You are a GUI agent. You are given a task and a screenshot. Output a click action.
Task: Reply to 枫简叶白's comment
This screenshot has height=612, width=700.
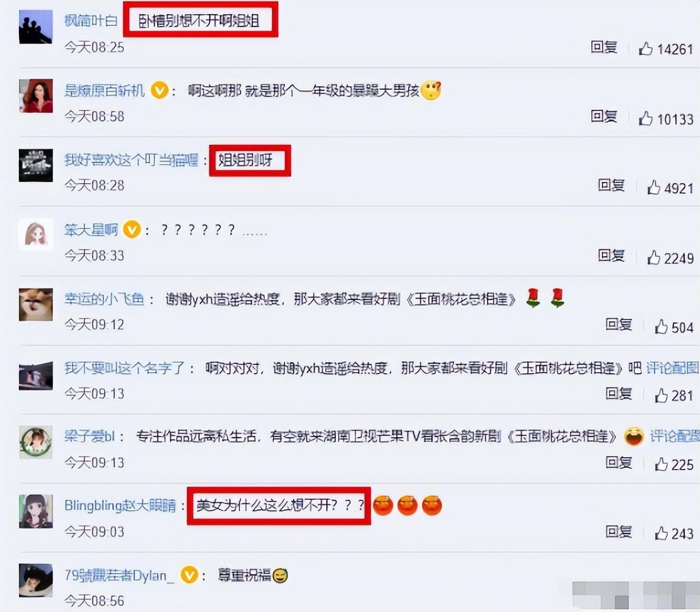pos(604,47)
